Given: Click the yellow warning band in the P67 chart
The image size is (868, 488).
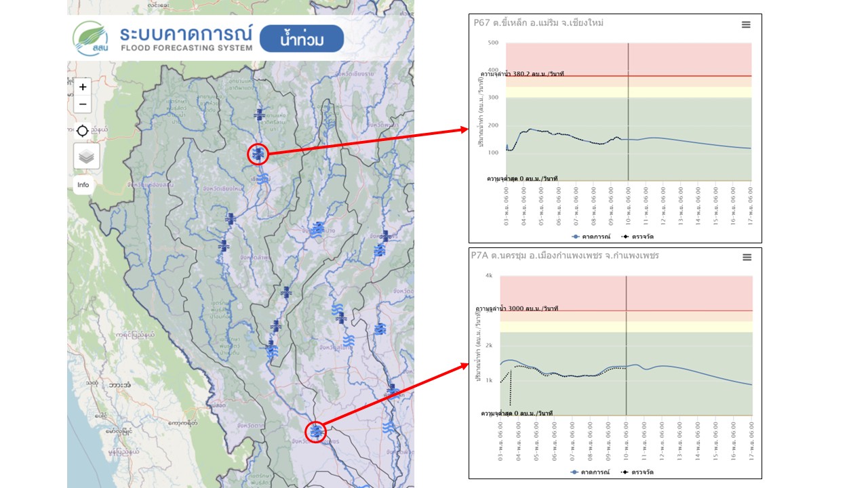Looking at the screenshot, I should tap(678, 92).
